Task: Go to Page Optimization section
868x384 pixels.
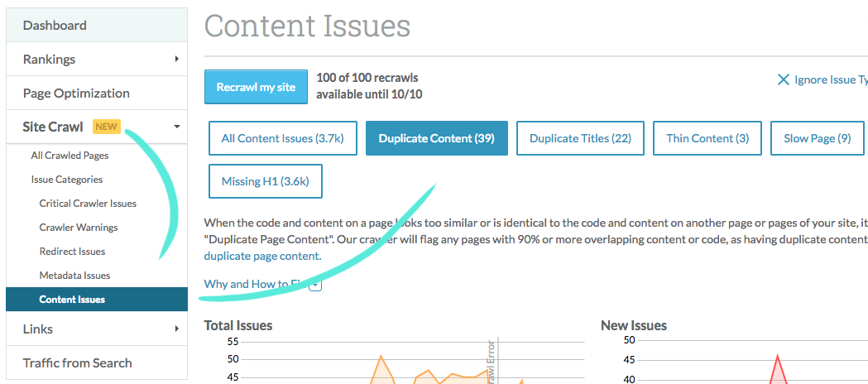Action: (x=76, y=93)
